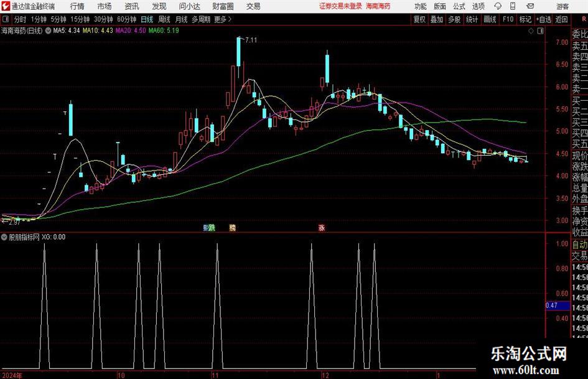Switch to 周线 weekly period tab

click(x=164, y=19)
